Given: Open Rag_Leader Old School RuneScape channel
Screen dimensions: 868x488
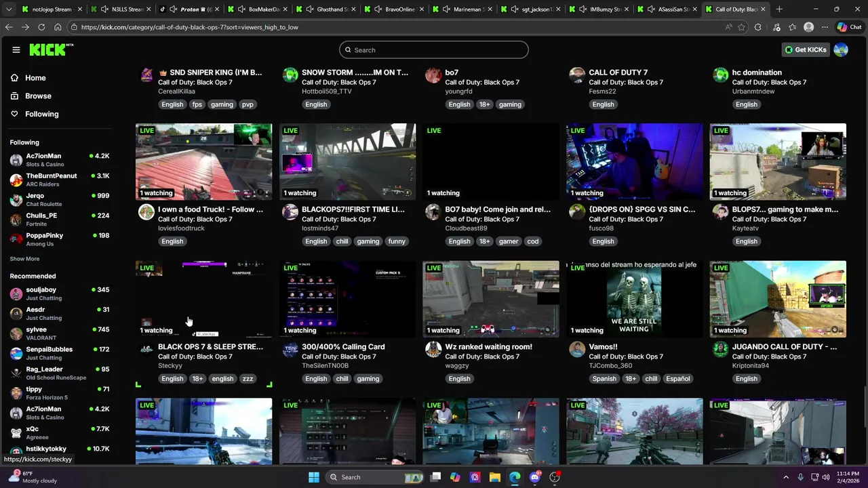Looking at the screenshot, I should point(59,373).
